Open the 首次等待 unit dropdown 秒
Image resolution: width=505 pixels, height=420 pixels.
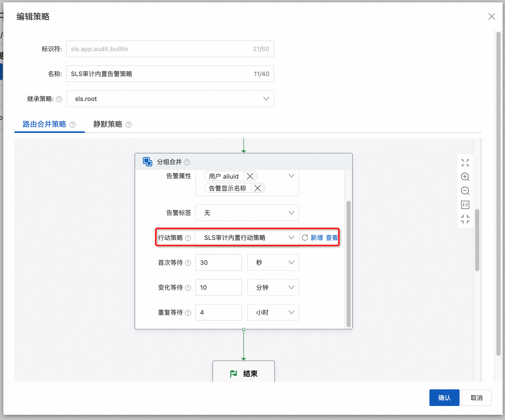pos(273,262)
